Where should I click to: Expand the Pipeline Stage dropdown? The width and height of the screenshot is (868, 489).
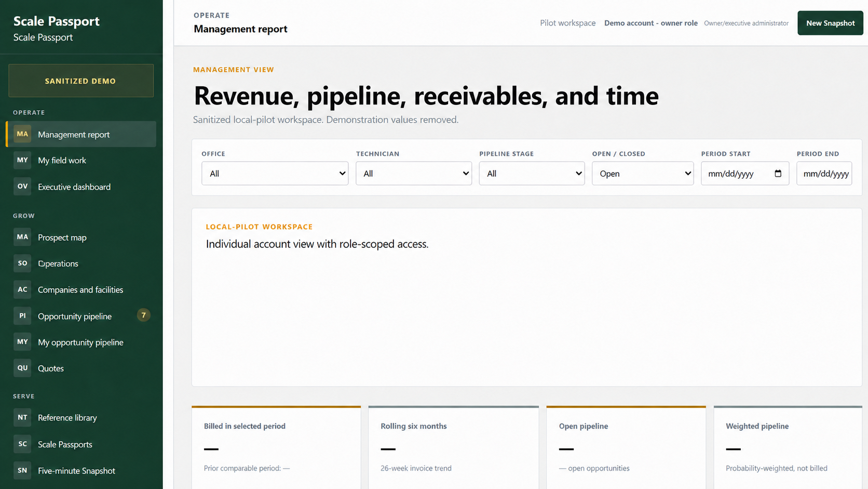point(532,174)
